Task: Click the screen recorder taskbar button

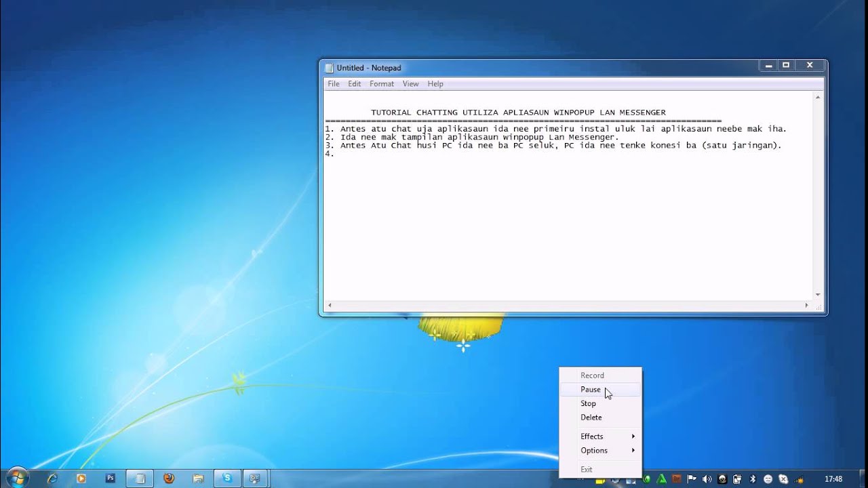Action: point(256,479)
